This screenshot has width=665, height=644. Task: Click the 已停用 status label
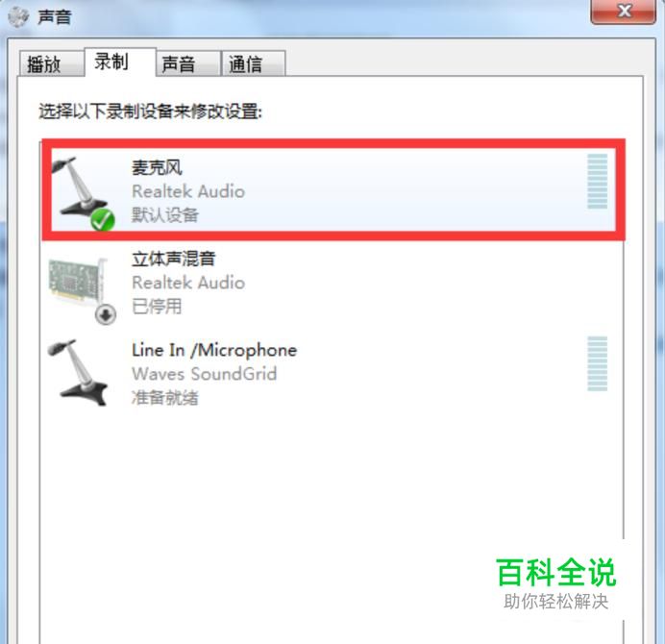(157, 307)
